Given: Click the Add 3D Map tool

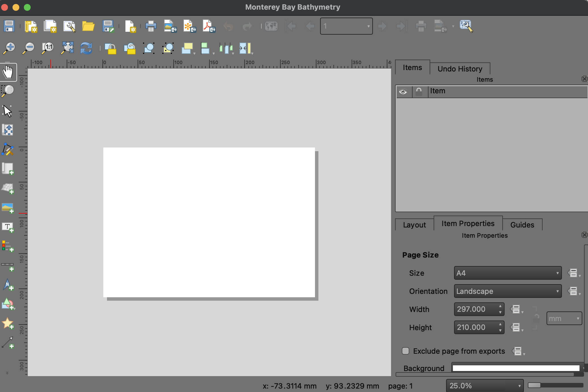Looking at the screenshot, I should [8, 188].
